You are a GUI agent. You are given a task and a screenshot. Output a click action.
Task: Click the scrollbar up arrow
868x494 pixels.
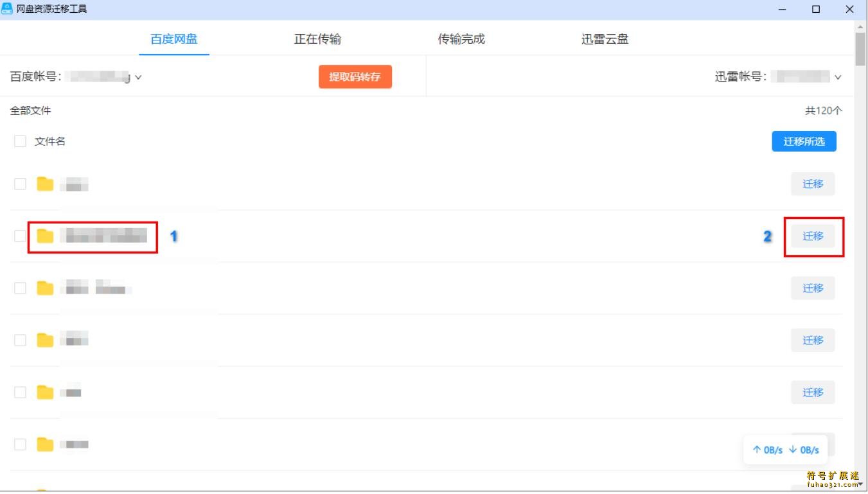(x=860, y=26)
